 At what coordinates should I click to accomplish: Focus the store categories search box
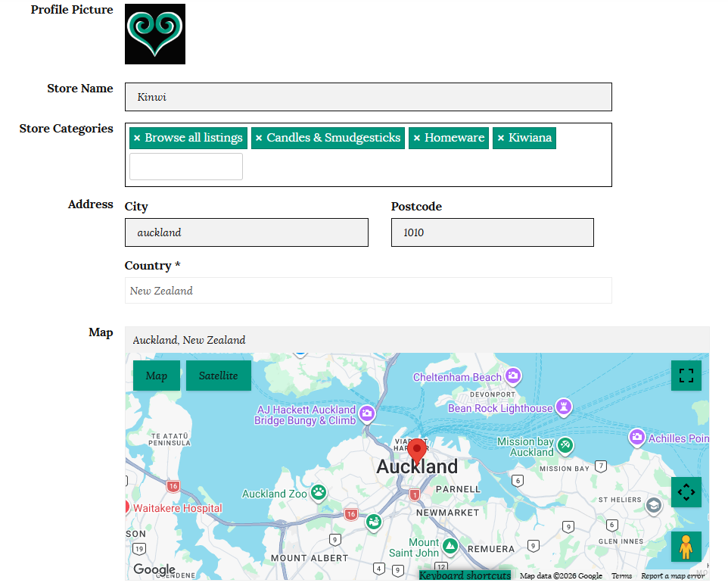(x=186, y=167)
